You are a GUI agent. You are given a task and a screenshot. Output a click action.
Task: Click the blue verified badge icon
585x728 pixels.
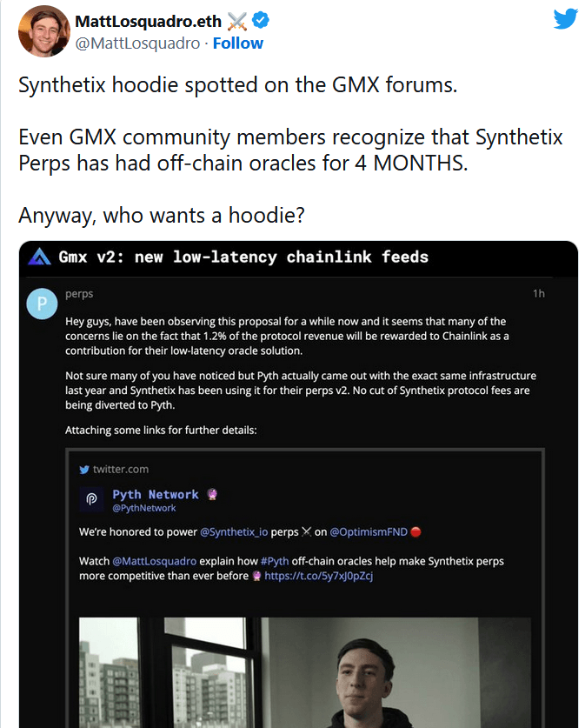260,21
